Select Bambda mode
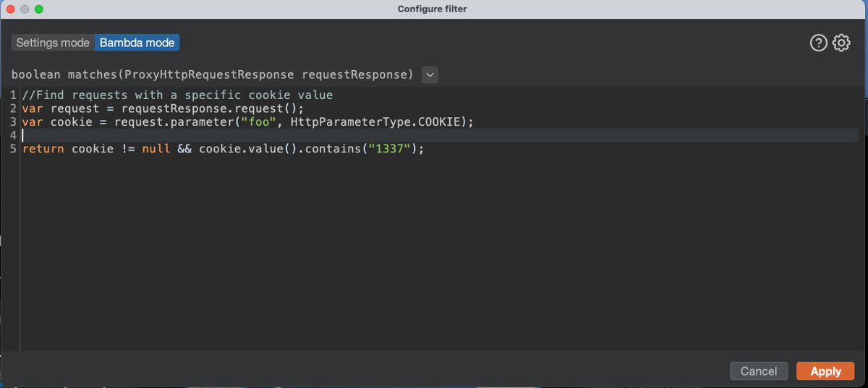Image resolution: width=868 pixels, height=388 pixels. point(137,43)
